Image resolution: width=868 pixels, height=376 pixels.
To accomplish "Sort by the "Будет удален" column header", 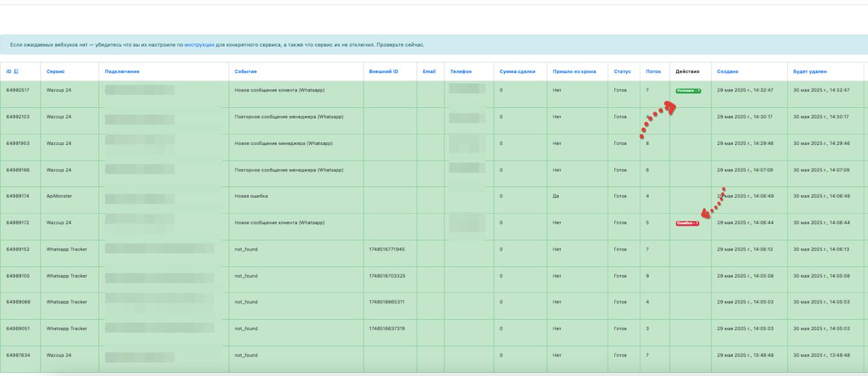I will [x=810, y=72].
